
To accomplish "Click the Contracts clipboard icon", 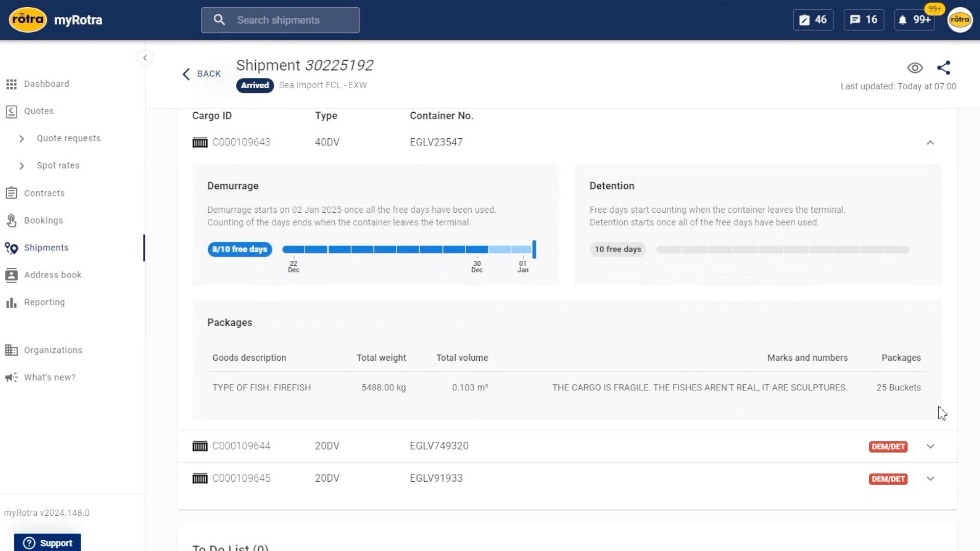I will [x=11, y=193].
